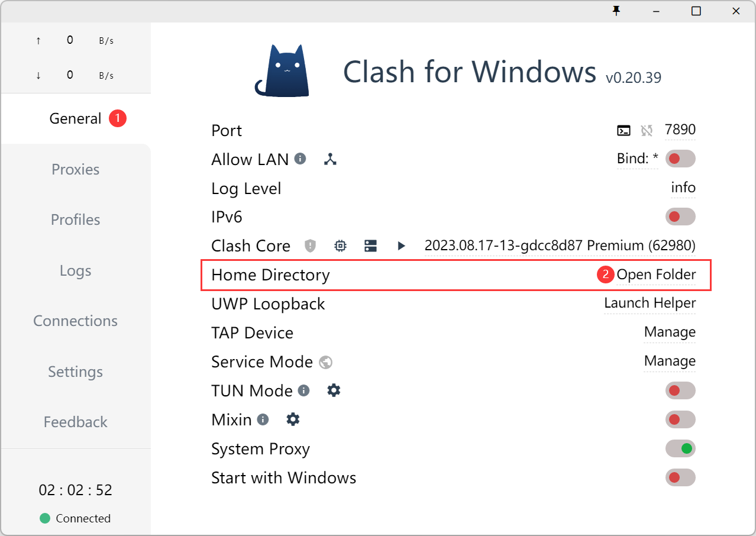Click download speed readout
The image size is (756, 536).
(75, 75)
